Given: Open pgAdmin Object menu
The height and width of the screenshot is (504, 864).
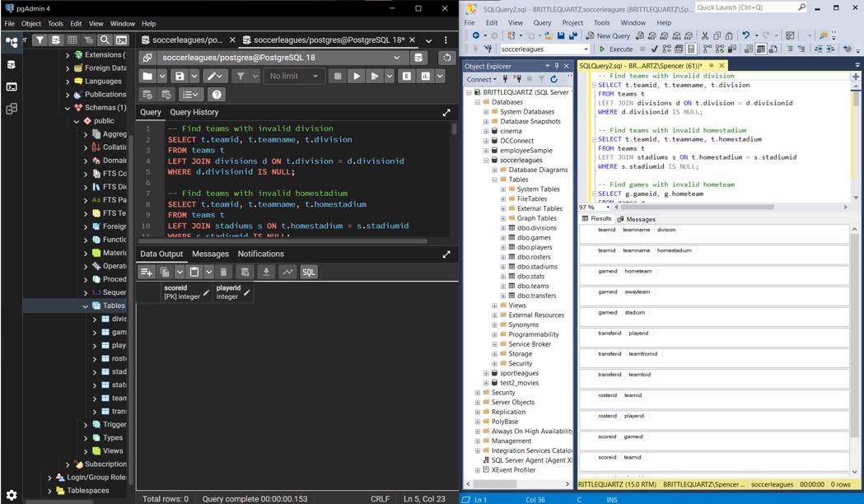Looking at the screenshot, I should [x=30, y=24].
